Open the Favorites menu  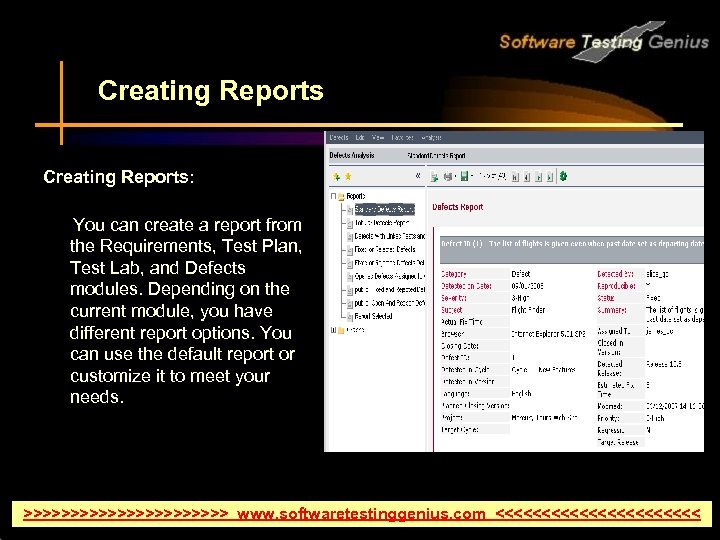click(402, 137)
